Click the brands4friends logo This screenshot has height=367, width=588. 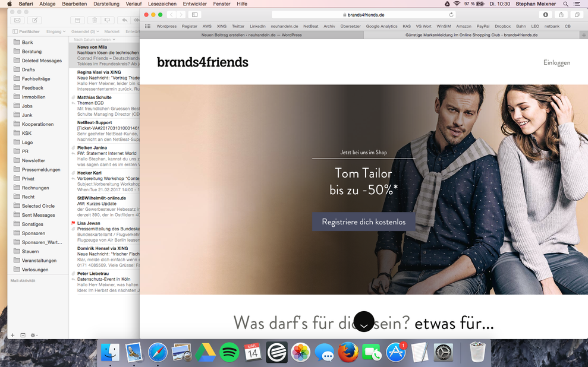point(203,62)
